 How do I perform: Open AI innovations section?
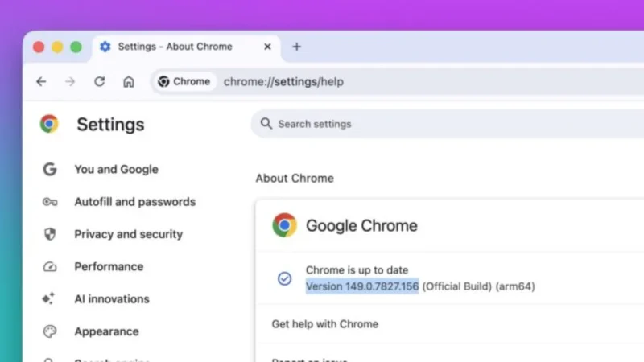[x=112, y=298]
